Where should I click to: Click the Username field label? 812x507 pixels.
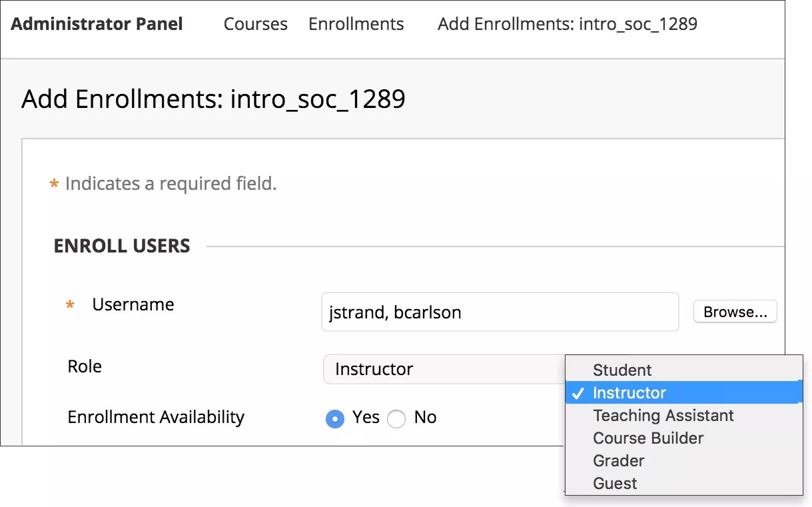tap(133, 304)
